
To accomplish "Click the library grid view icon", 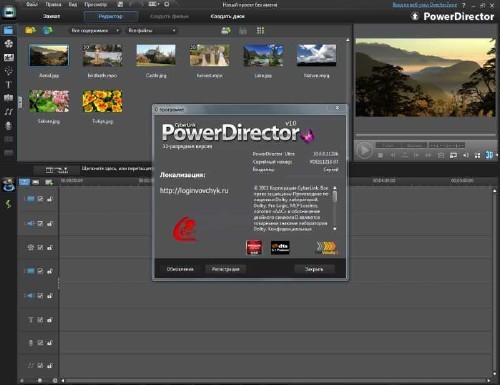I will point(260,31).
